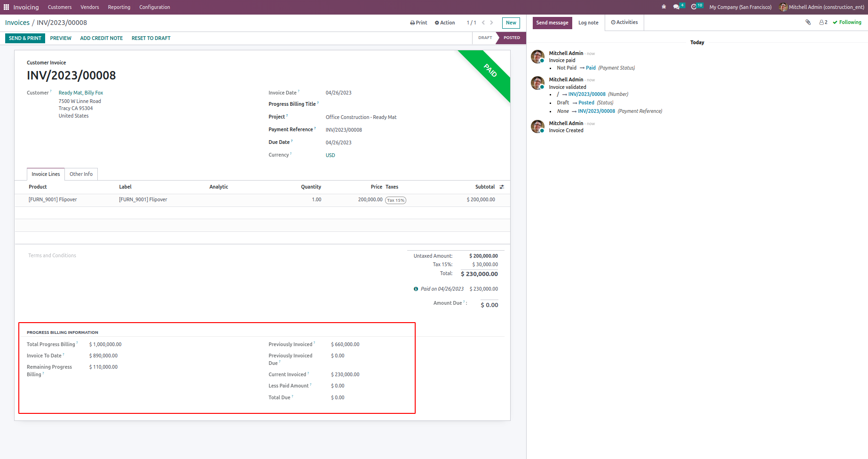868x459 pixels.
Task: Open the Print dropdown
Action: pyautogui.click(x=418, y=23)
